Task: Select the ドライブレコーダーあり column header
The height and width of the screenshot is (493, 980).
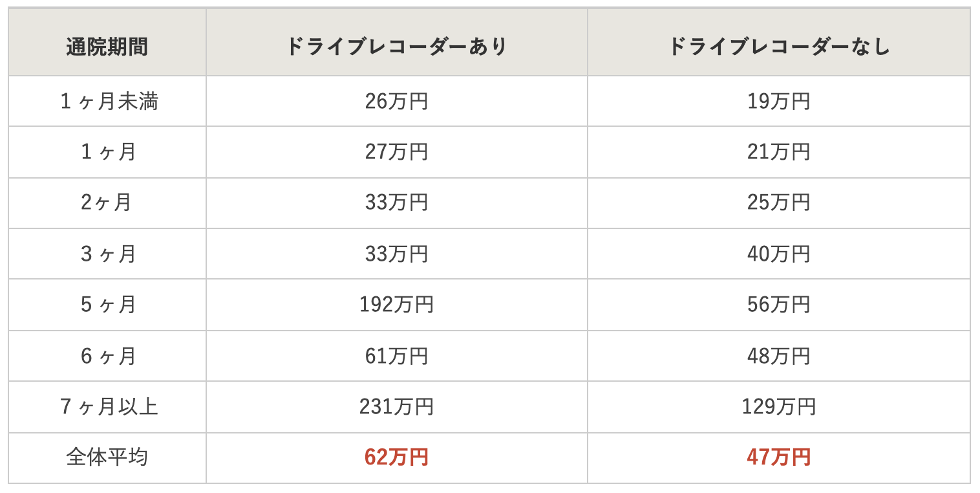Action: click(396, 47)
